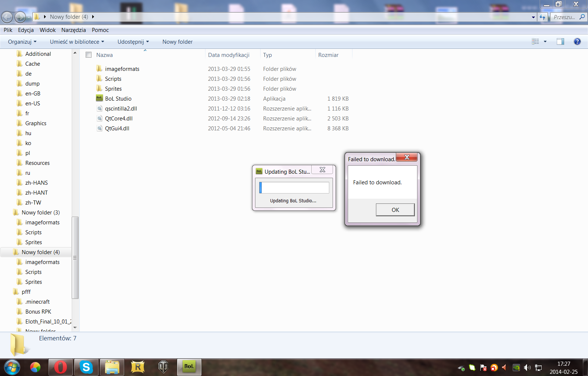Open Windows Explorer from the taskbar
The image size is (588, 376).
[112, 367]
